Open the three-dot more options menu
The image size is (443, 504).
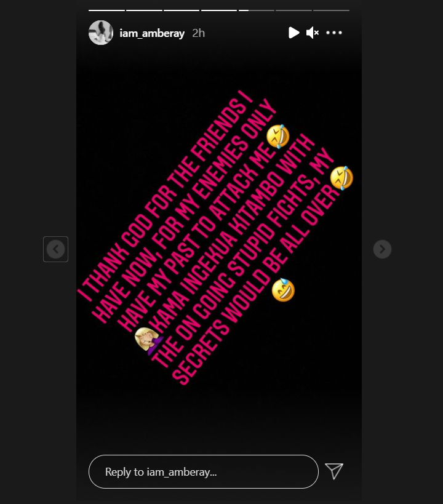334,33
